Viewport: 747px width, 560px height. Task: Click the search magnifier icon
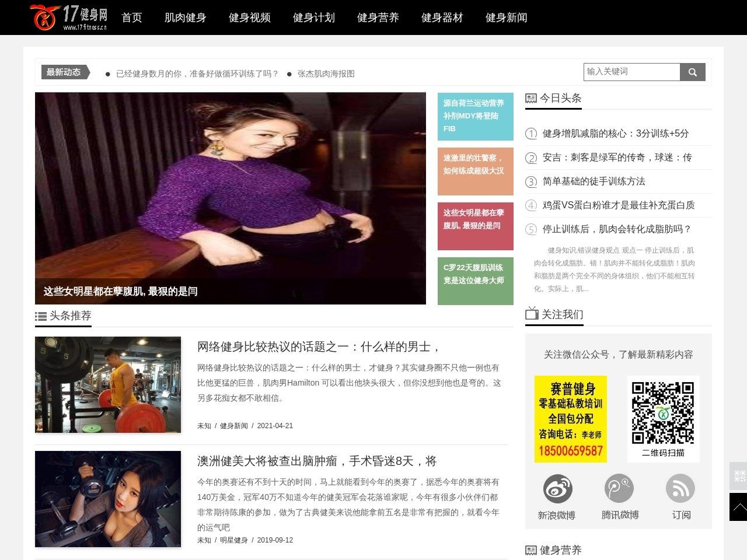click(693, 72)
